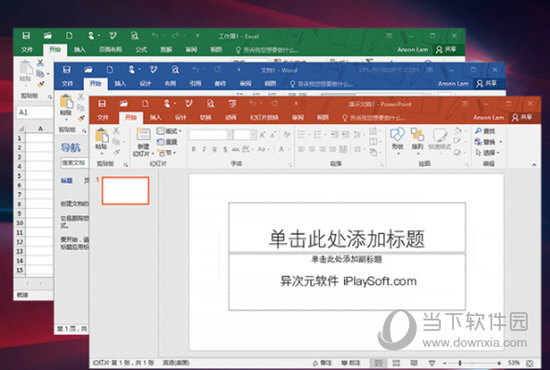Click the Share (共享) button in Word
Image resolution: width=550 pixels, height=370 pixels.
tap(486, 83)
